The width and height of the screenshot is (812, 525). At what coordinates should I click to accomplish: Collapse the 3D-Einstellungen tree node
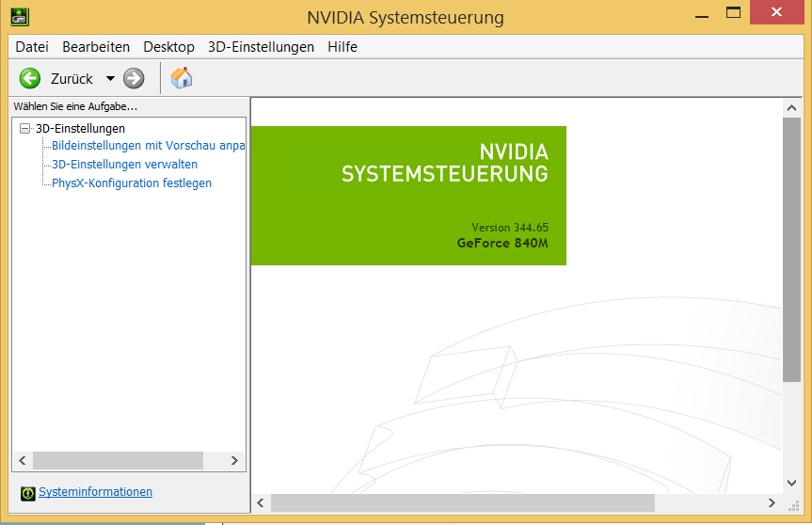pos(24,128)
